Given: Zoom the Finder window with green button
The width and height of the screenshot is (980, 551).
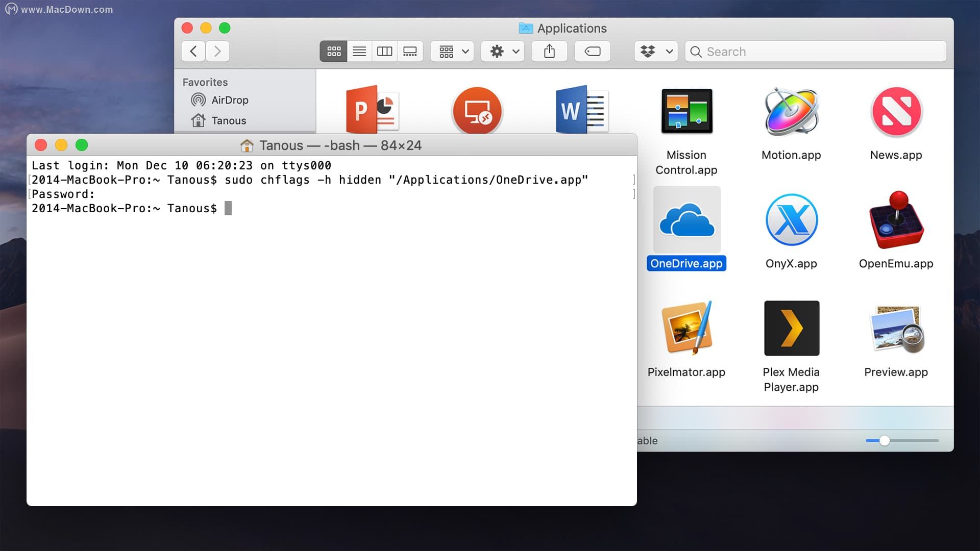Looking at the screenshot, I should (x=225, y=28).
